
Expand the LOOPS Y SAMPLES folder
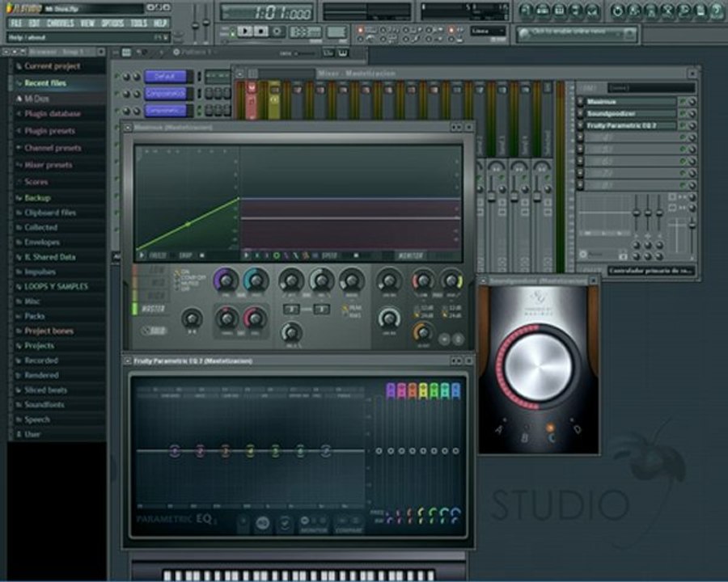point(56,286)
